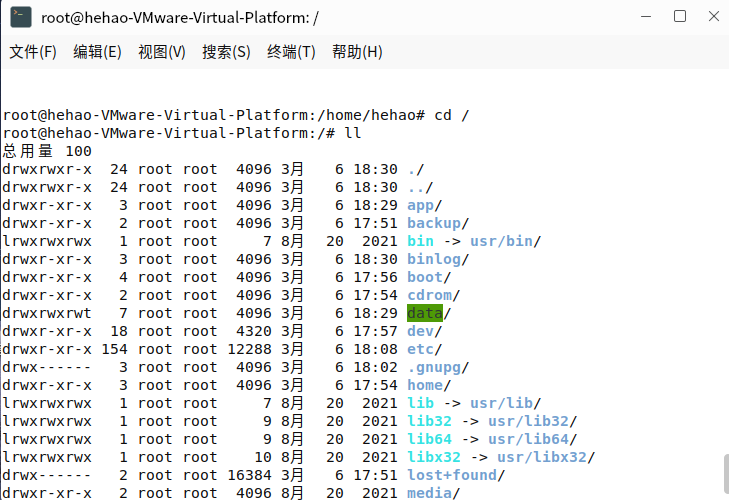729x500 pixels.
Task: Click the '总用量 100' line
Action: click(47, 151)
